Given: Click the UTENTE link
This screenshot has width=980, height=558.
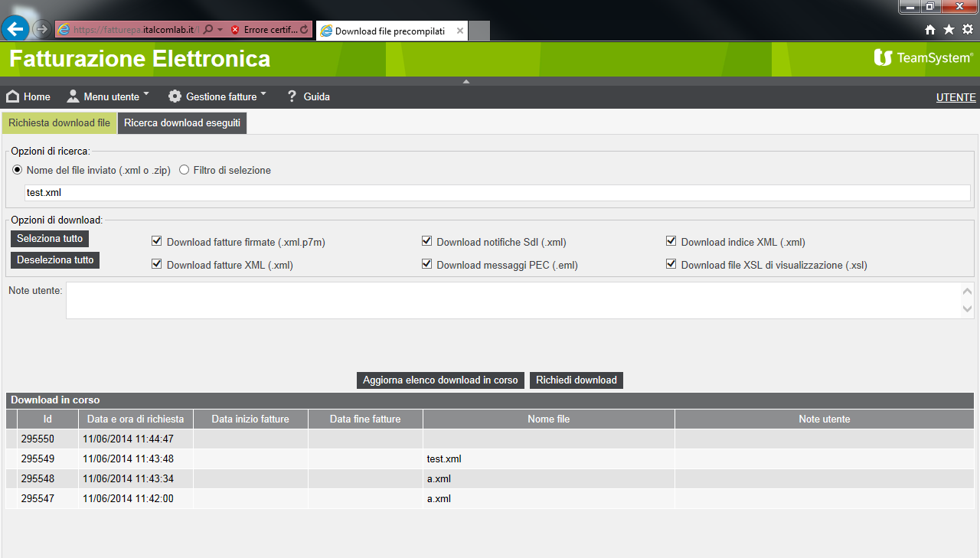Looking at the screenshot, I should coord(956,97).
